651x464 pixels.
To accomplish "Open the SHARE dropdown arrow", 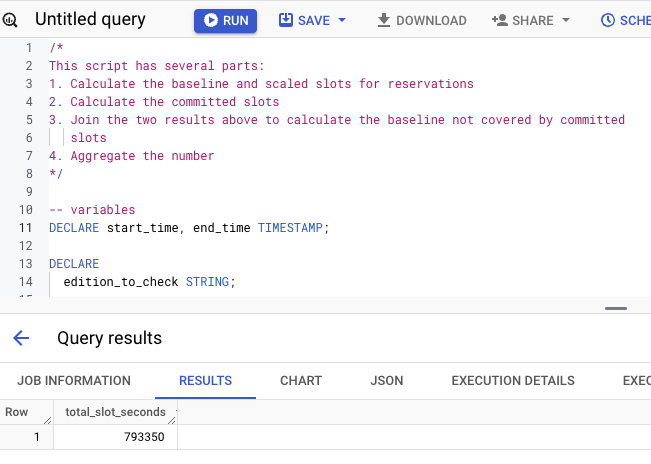I will [x=565, y=20].
